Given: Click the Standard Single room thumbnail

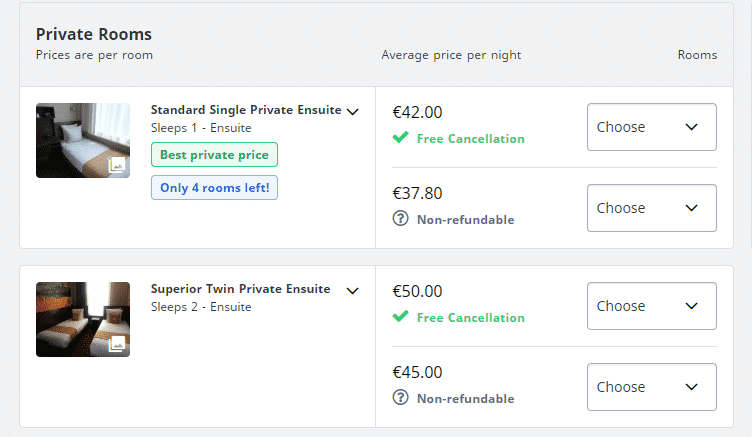Looking at the screenshot, I should (83, 141).
